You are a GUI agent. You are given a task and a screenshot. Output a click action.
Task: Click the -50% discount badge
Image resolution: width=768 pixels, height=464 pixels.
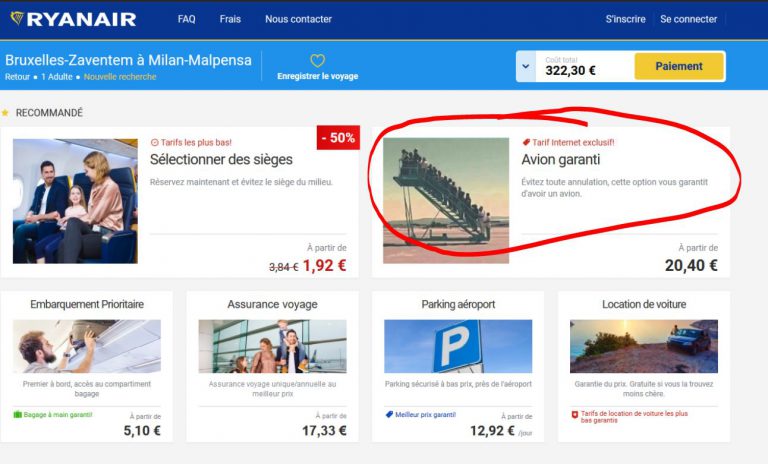[338, 138]
